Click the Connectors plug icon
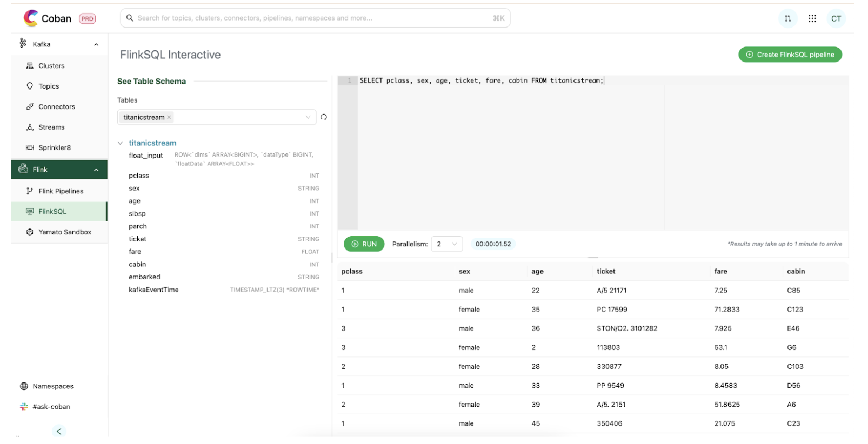This screenshot has height=444, width=868. (30, 107)
